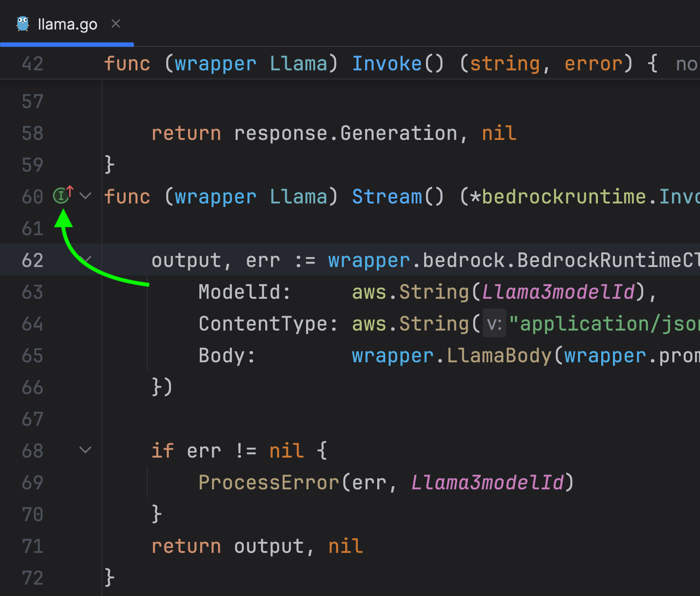Click the Invoke method name in sticky header
Screen dimensions: 700x596
pos(387,64)
